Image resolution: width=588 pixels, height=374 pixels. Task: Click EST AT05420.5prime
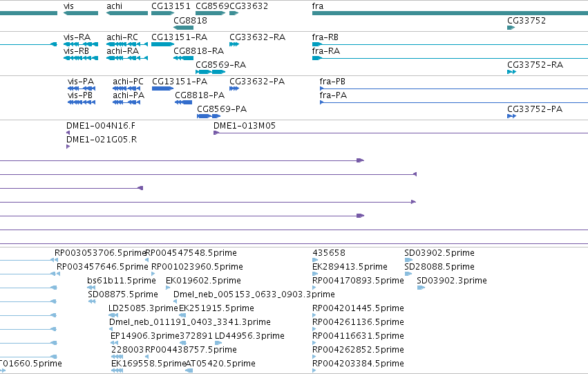pyautogui.click(x=189, y=371)
